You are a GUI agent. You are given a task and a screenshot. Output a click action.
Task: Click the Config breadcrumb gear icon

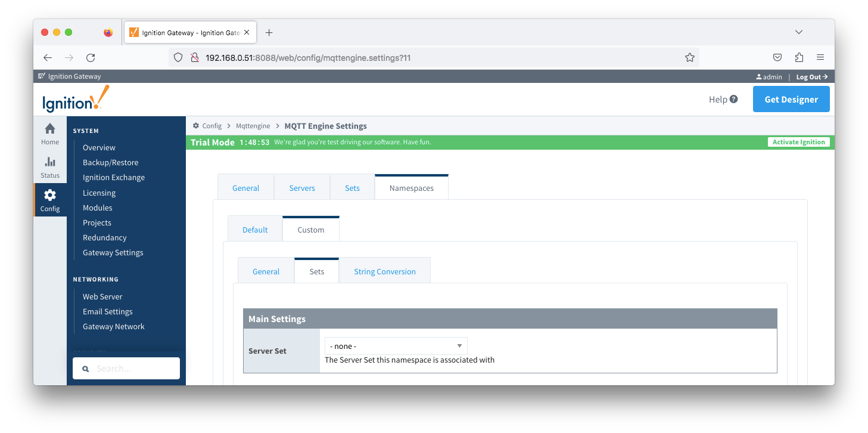[x=196, y=126]
